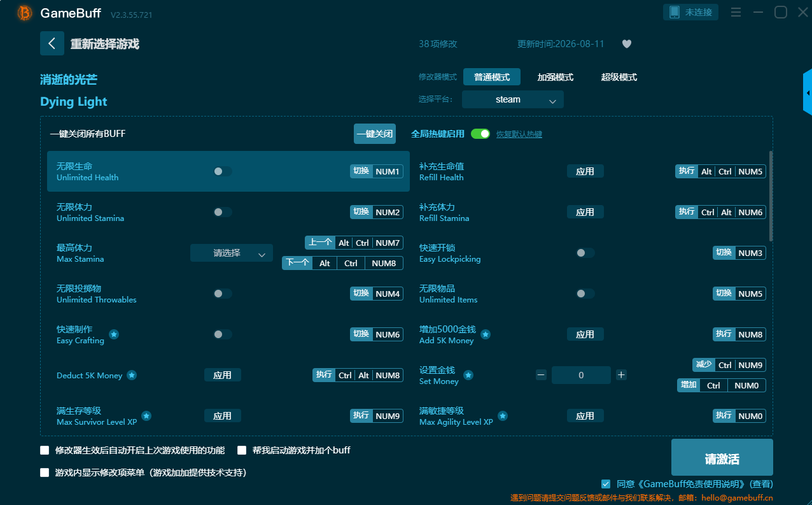Enable Easy Crafting switch

(x=222, y=334)
